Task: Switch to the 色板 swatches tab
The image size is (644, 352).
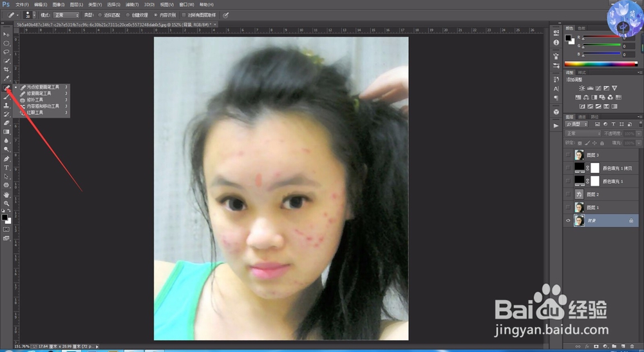Action: tap(582, 28)
